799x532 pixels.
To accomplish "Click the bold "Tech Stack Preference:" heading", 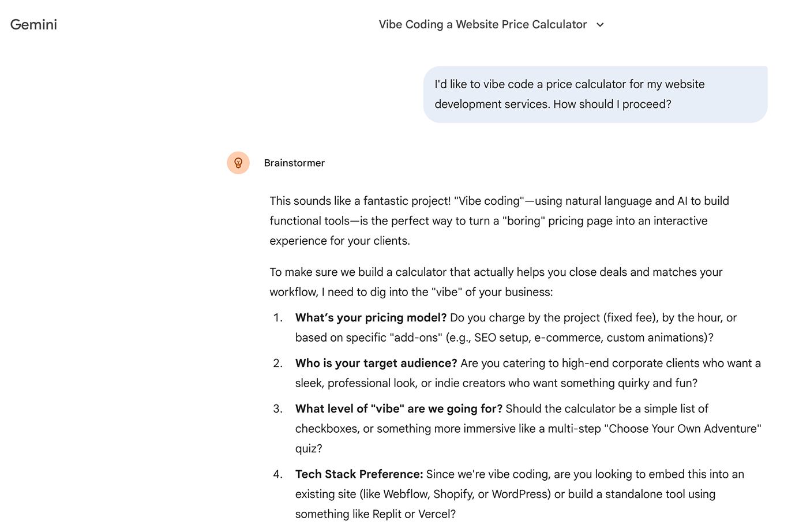I will (359, 474).
